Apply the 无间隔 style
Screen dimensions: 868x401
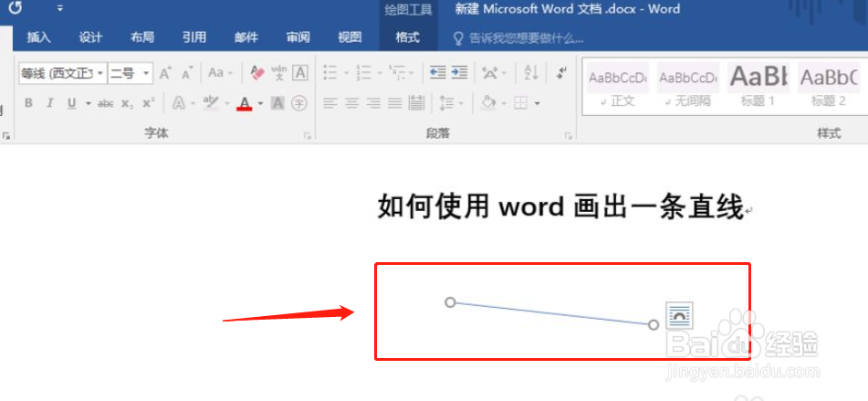click(x=688, y=85)
